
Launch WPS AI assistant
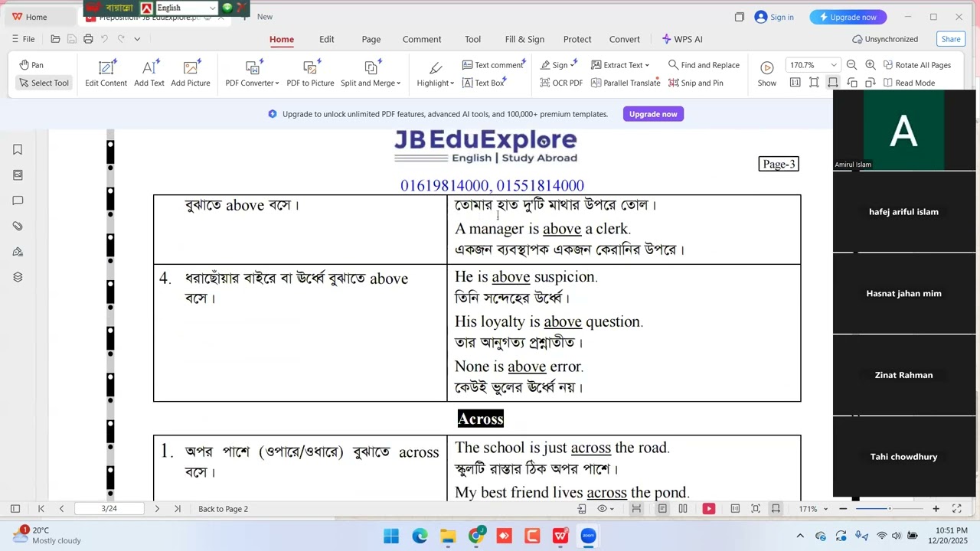pos(682,39)
